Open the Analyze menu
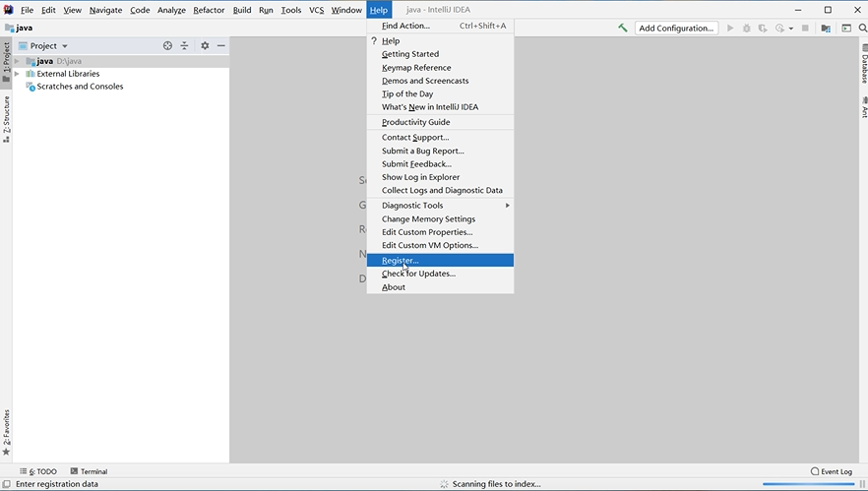Viewport: 868px width, 491px height. point(171,10)
